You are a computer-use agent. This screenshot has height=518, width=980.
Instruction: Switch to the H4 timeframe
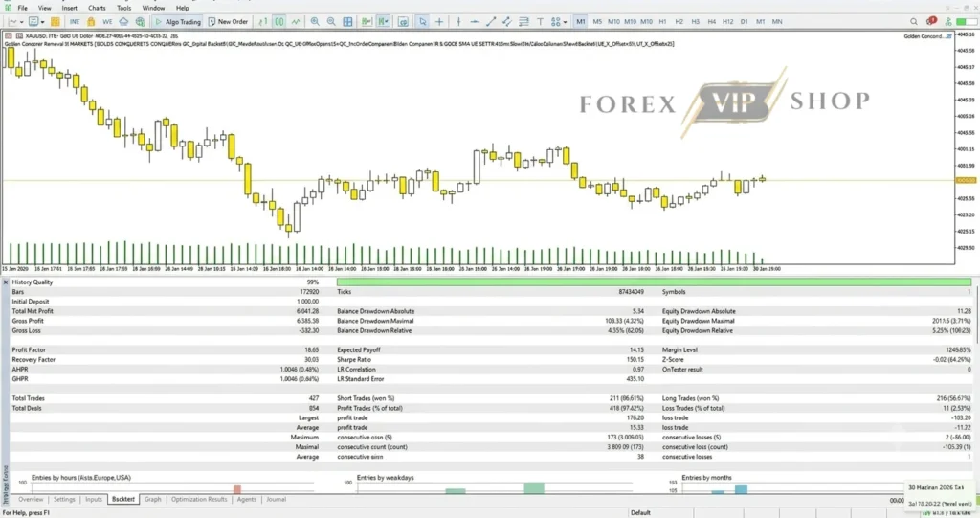[x=711, y=22]
